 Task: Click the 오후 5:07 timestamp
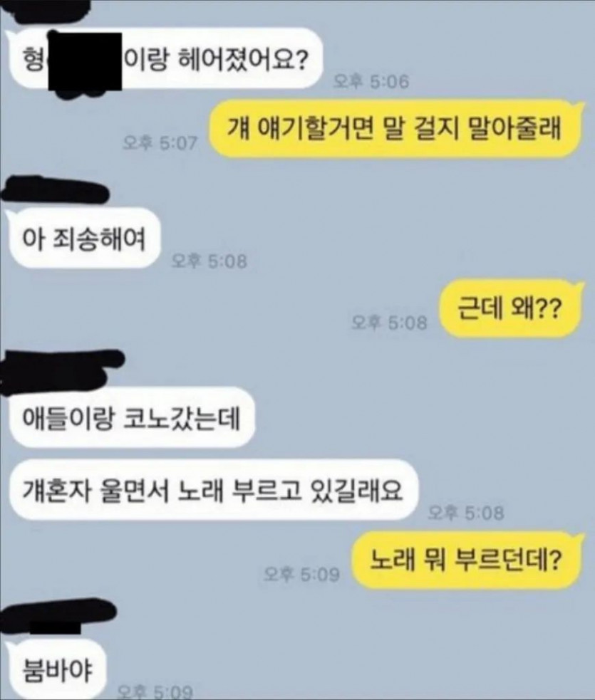tap(160, 143)
